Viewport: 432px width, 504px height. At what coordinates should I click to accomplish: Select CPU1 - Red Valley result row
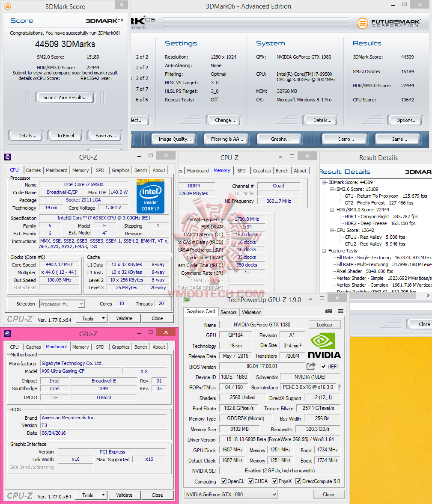(x=375, y=237)
